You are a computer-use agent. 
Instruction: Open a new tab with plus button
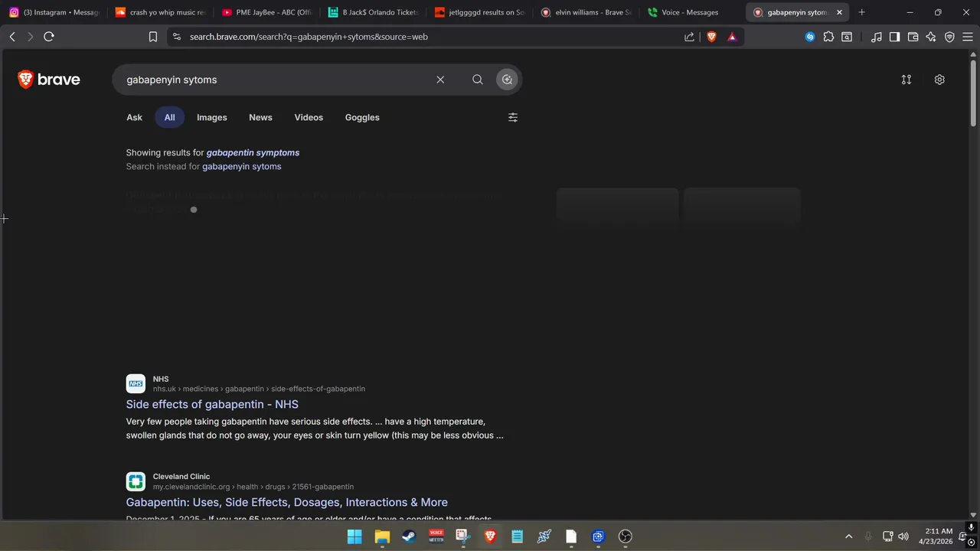click(862, 12)
